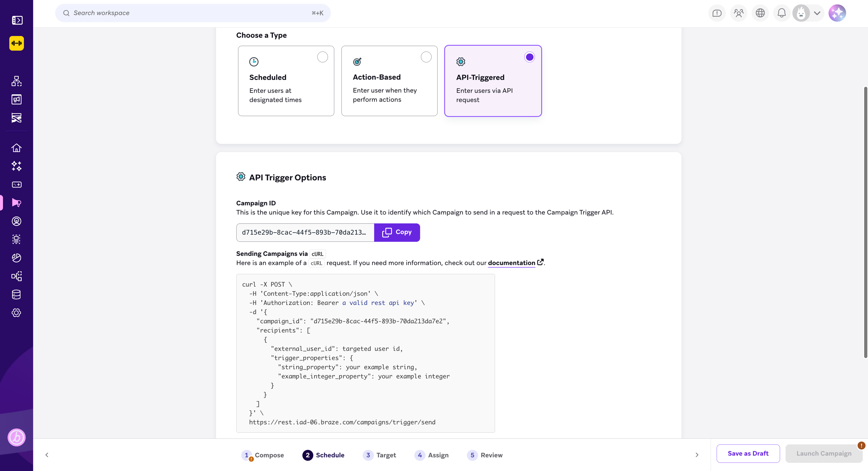Click the Launch Campaign warning badge
Viewport: 868px width, 471px height.
pos(862,445)
